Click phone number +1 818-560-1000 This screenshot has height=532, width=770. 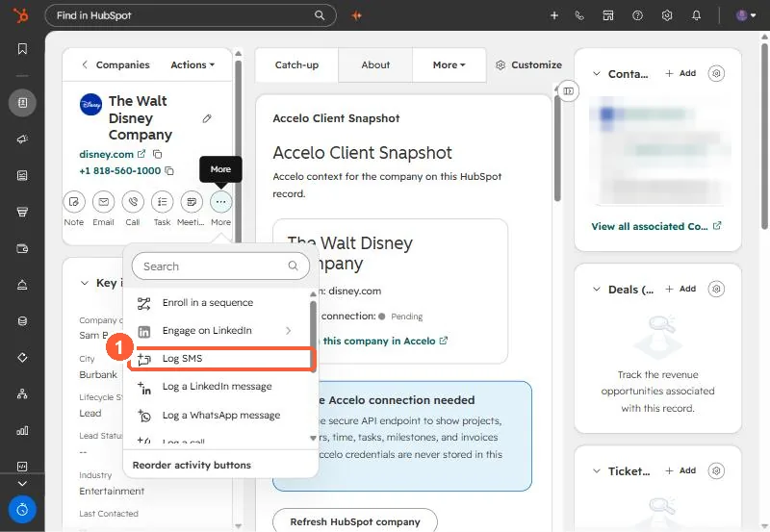(x=119, y=171)
